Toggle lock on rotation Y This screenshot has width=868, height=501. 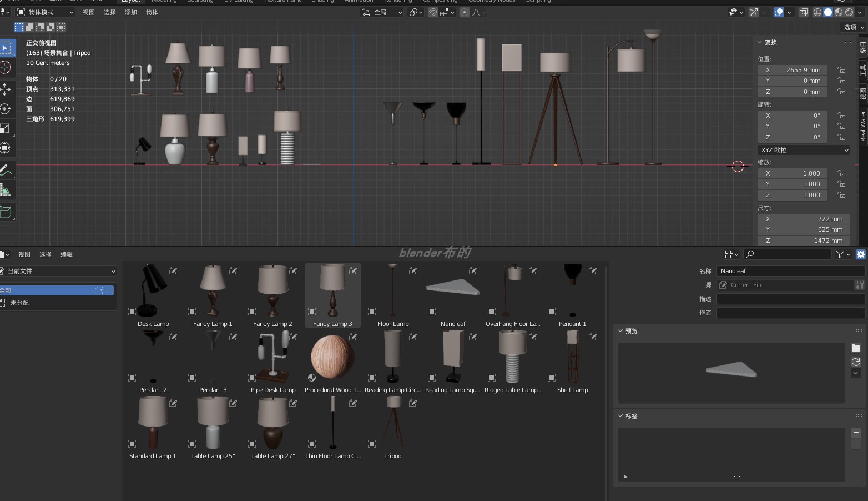coord(841,126)
